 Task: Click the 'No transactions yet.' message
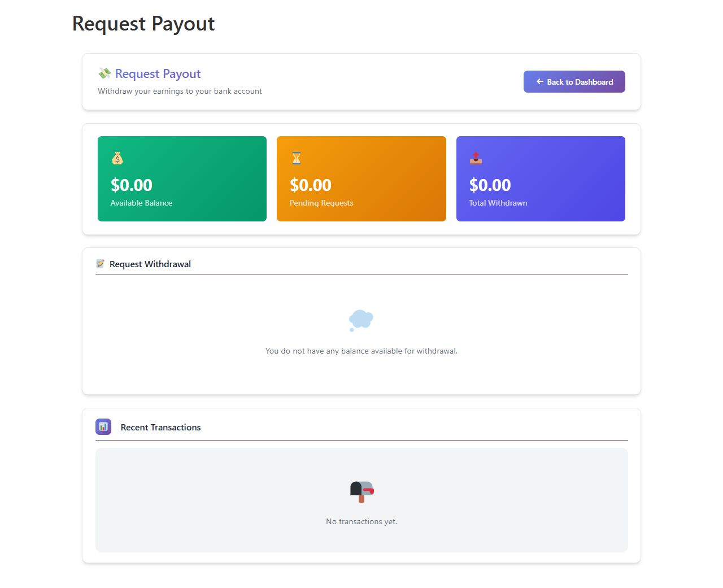tap(361, 522)
